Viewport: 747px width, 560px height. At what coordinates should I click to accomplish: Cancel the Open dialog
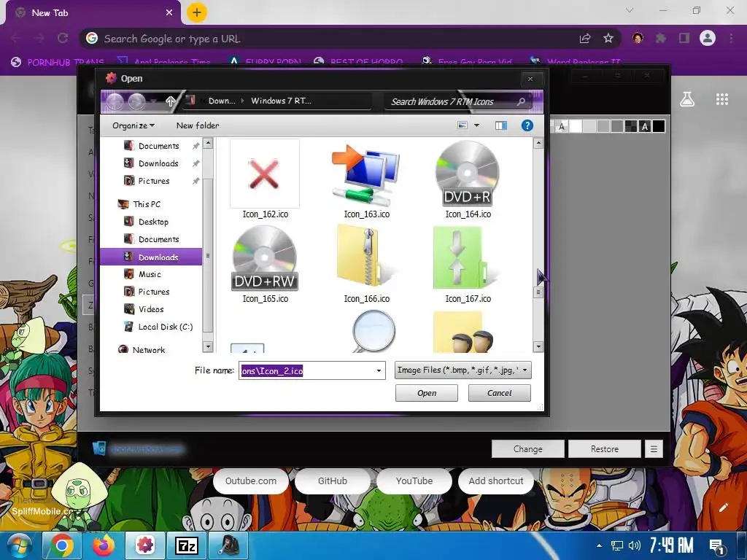point(499,393)
